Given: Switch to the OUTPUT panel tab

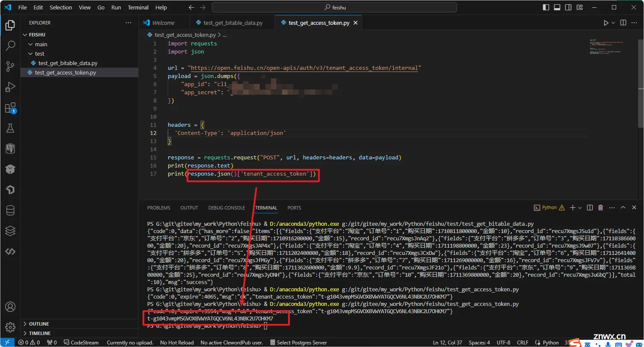Looking at the screenshot, I should [189, 208].
